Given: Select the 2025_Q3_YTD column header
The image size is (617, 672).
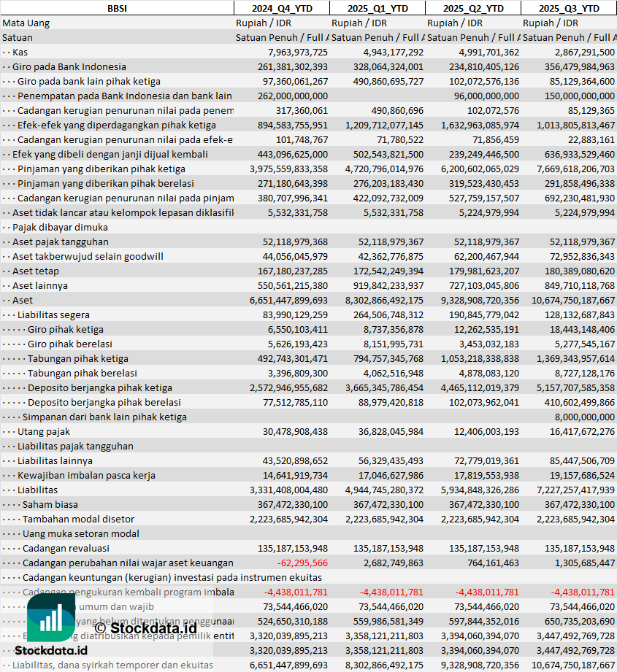Looking at the screenshot, I should pyautogui.click(x=569, y=8).
